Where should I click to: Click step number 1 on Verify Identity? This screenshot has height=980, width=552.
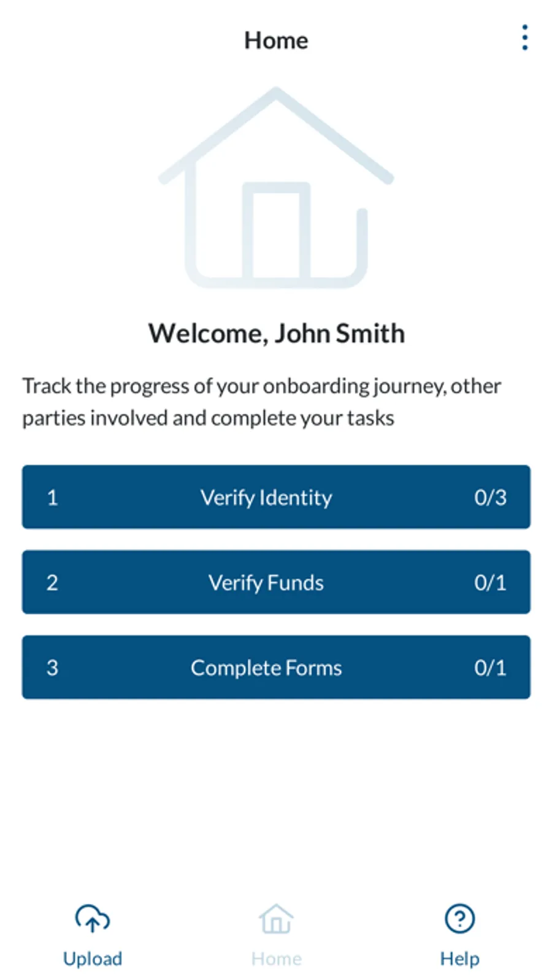click(x=52, y=497)
